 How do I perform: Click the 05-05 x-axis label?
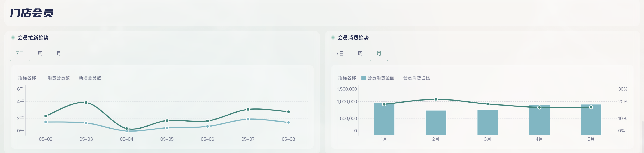coord(167,139)
